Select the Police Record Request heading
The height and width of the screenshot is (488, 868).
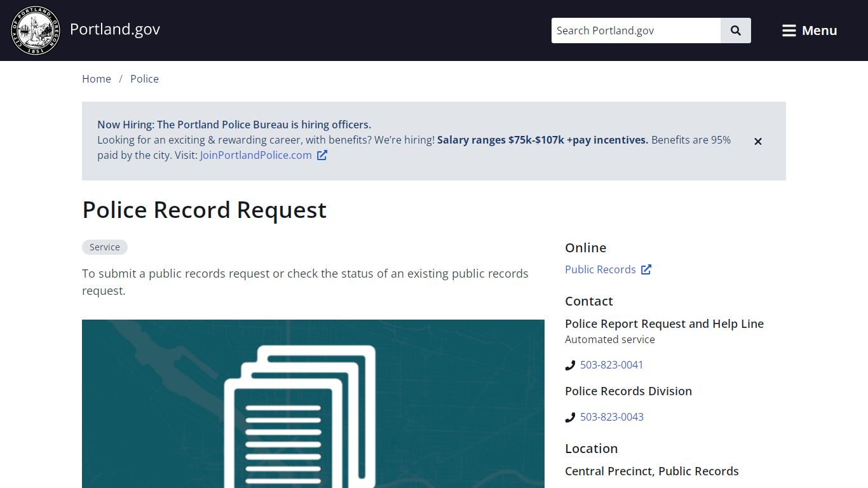pos(204,210)
